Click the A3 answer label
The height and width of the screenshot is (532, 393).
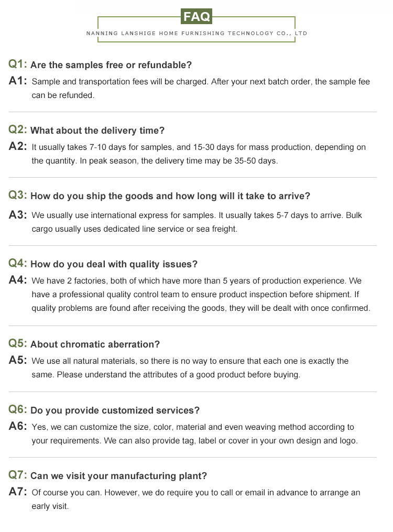point(18,214)
